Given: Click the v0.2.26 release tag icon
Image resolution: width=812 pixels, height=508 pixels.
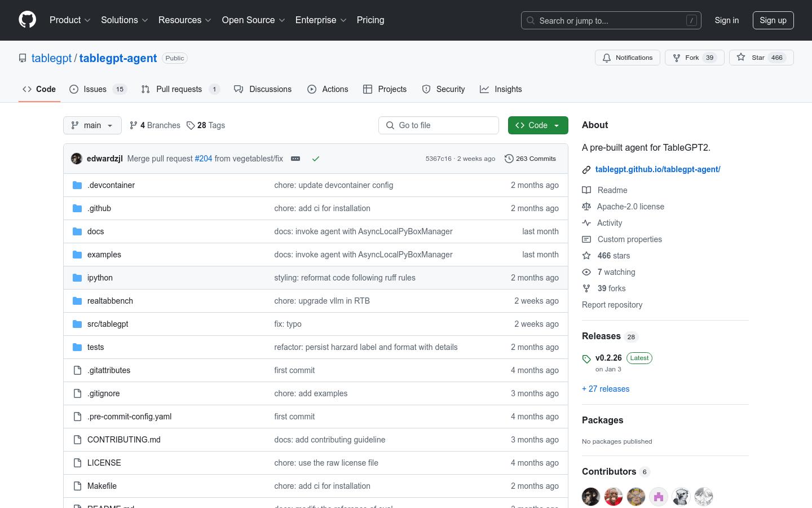Looking at the screenshot, I should (586, 358).
